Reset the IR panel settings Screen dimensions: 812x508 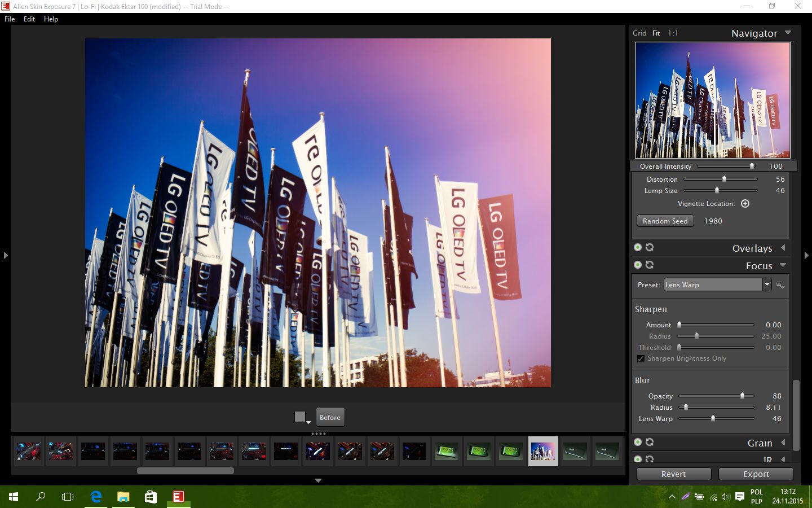pos(650,459)
